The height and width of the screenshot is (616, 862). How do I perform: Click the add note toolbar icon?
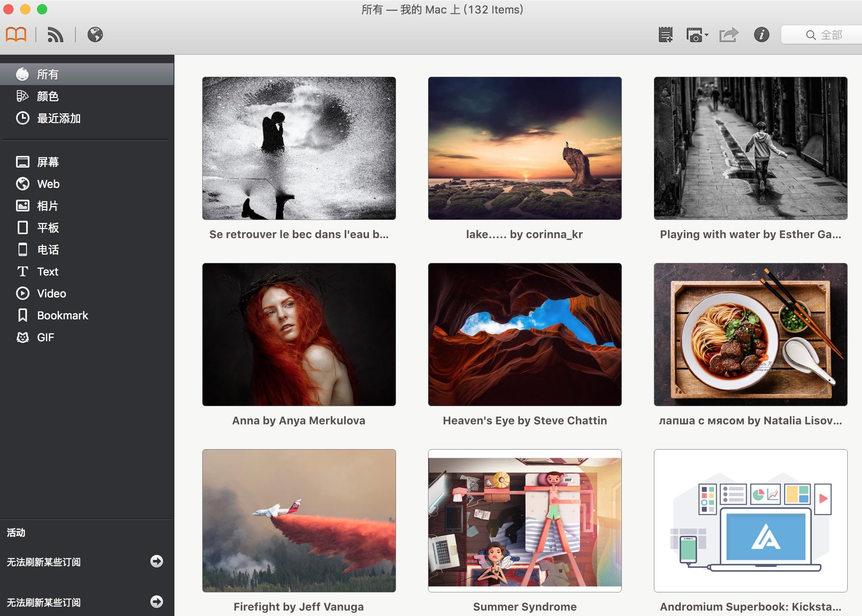click(x=666, y=35)
